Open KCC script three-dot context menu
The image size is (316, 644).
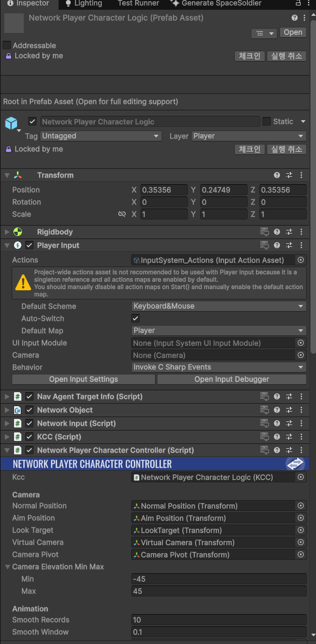(301, 437)
